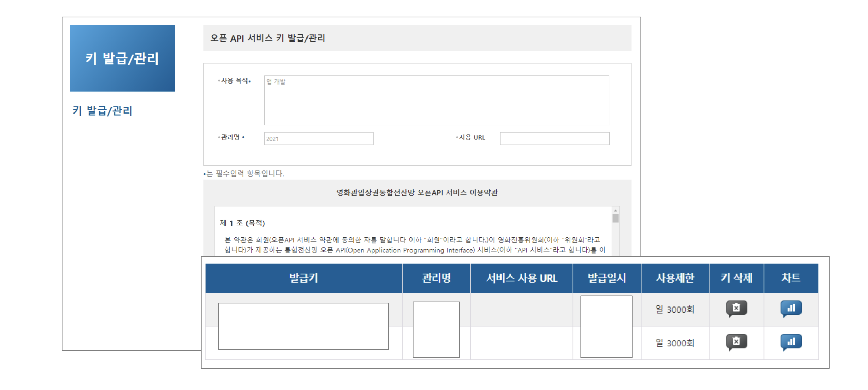
Task: Click the 키 삭제 column header
Action: [736, 278]
